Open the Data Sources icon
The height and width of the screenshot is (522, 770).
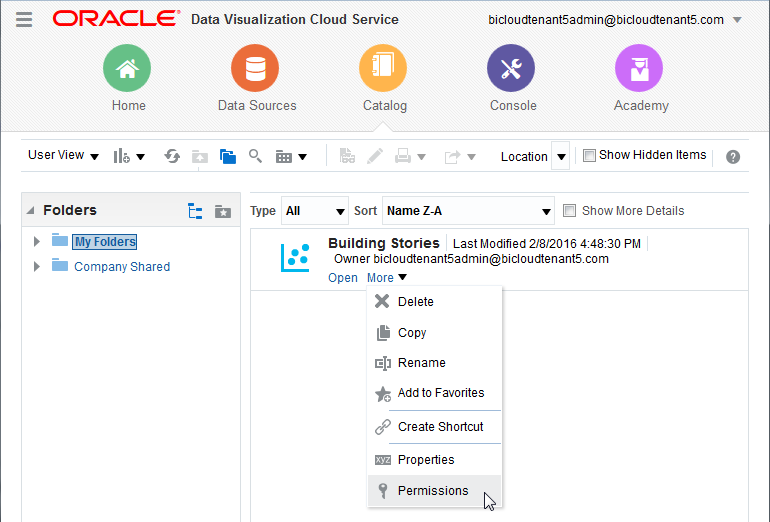(255, 68)
